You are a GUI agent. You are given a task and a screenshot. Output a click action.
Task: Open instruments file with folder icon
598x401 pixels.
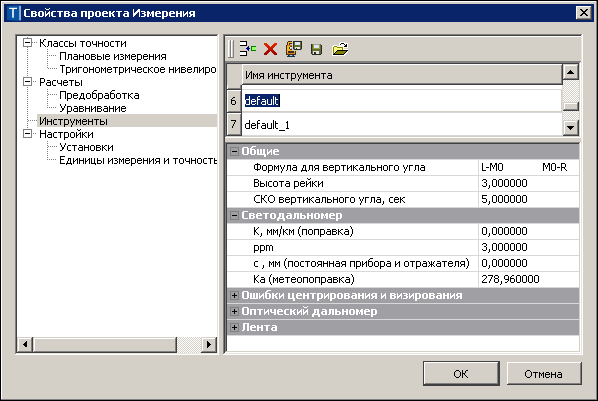pyautogui.click(x=340, y=49)
